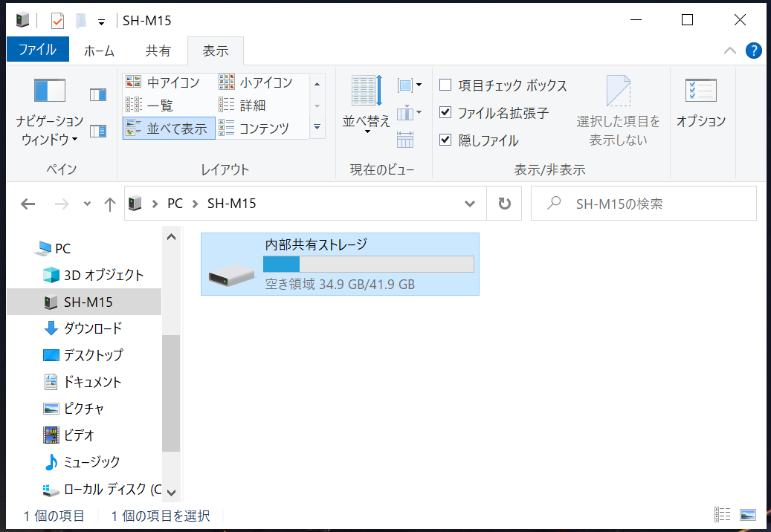Click the refresh button beside the address bar
The width and height of the screenshot is (771, 532).
(505, 204)
